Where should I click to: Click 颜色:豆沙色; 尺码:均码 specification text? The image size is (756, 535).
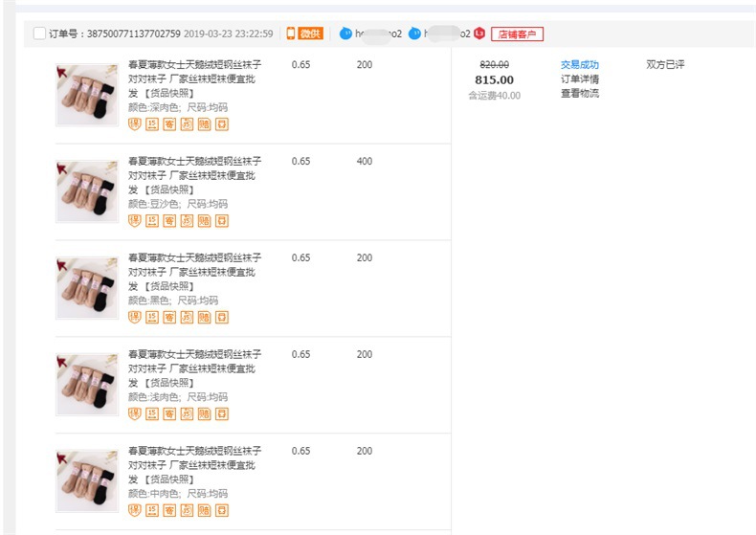[177, 204]
